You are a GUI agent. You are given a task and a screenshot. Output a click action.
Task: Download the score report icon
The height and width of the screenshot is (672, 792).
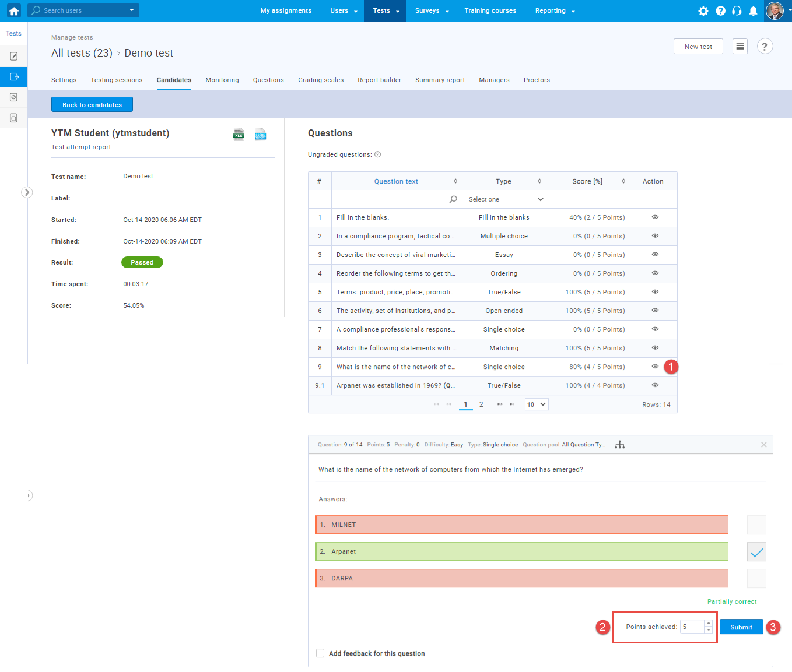(260, 135)
